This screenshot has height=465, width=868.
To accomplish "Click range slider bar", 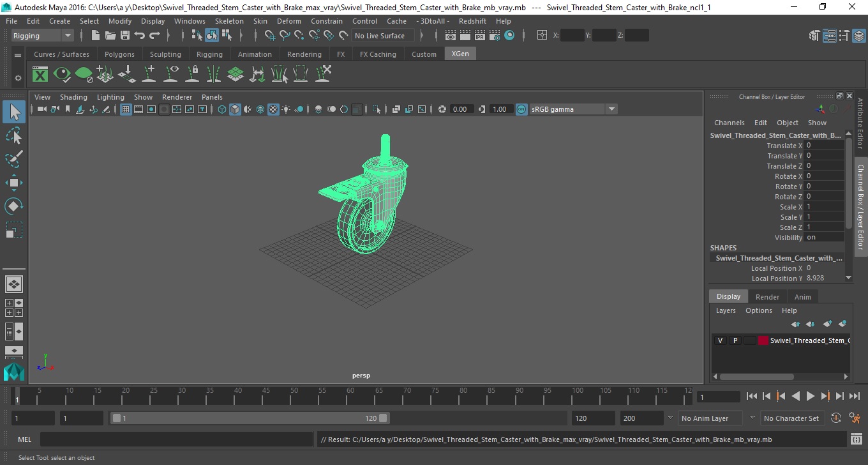I will coord(250,418).
